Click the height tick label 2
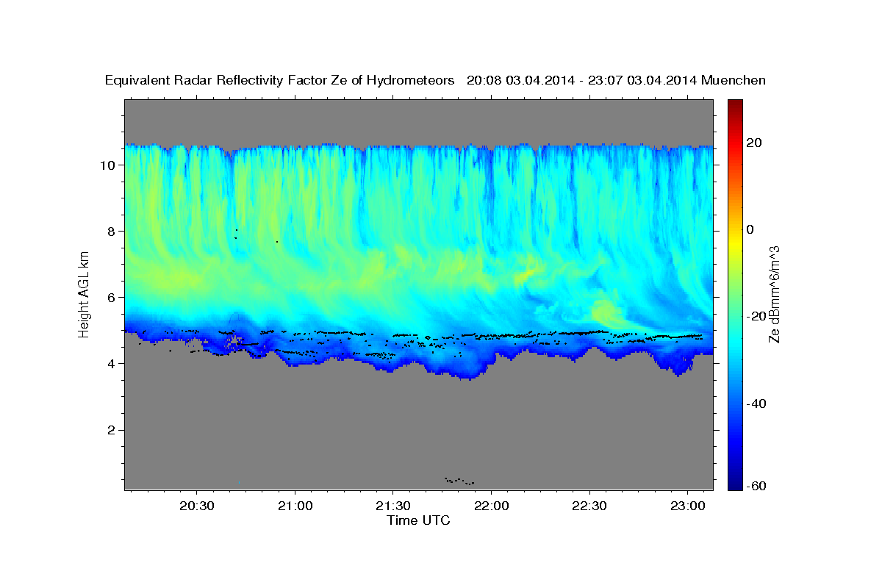This screenshot has width=882, height=588. click(x=112, y=430)
